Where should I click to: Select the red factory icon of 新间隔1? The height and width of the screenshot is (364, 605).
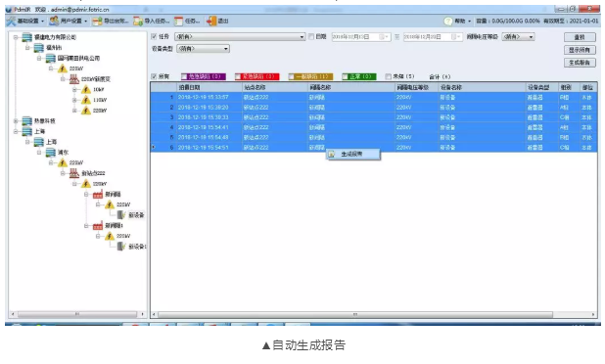tap(98, 226)
